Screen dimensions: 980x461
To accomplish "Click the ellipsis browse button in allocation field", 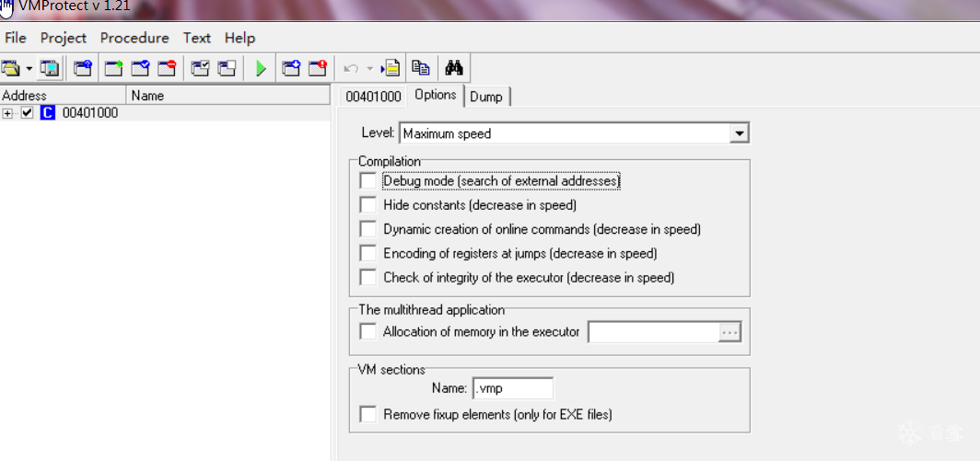I will coord(730,332).
